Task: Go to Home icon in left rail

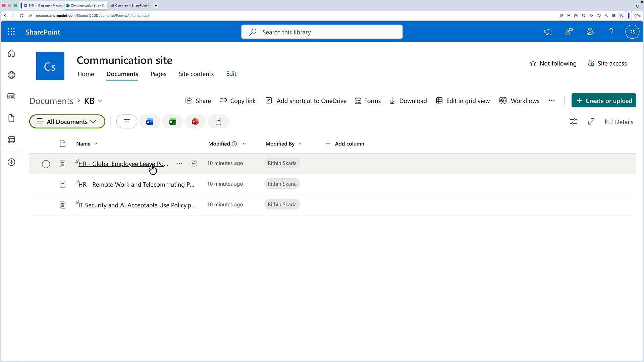Action: click(11, 53)
